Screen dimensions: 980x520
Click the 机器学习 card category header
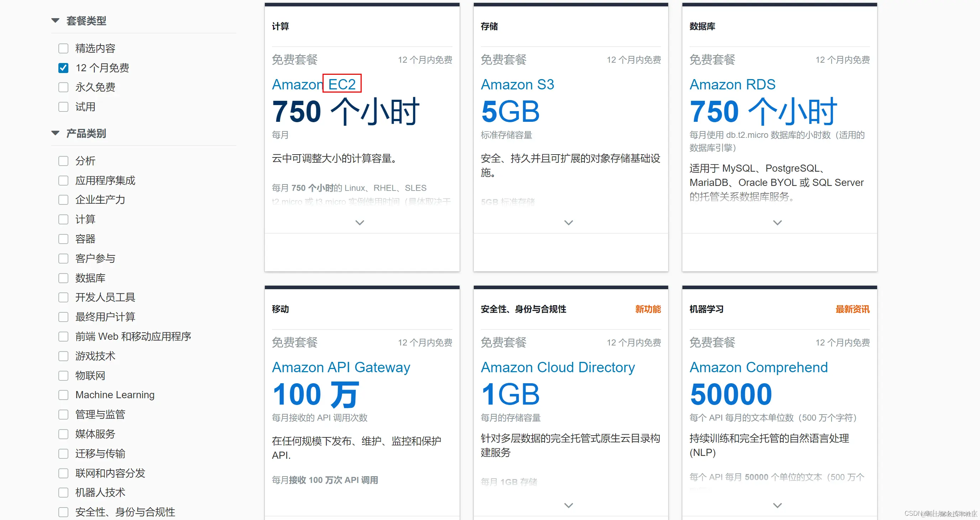point(707,309)
